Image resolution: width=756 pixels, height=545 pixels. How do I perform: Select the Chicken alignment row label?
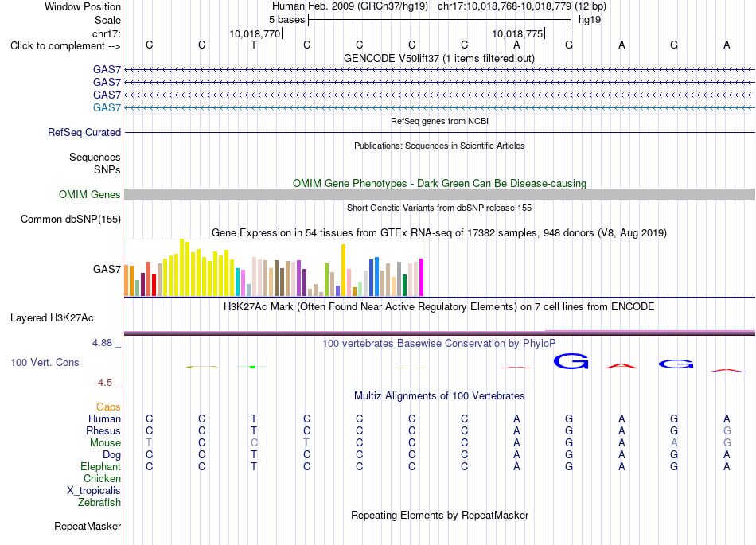point(102,478)
